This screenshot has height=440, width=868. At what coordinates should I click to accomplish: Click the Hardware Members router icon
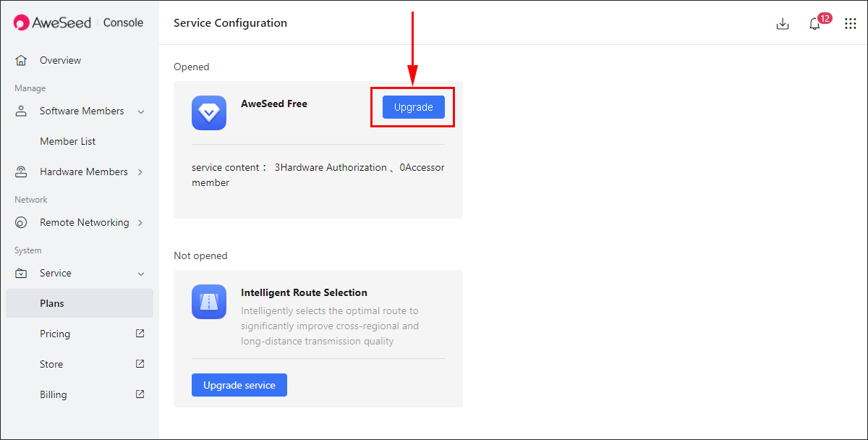point(21,172)
